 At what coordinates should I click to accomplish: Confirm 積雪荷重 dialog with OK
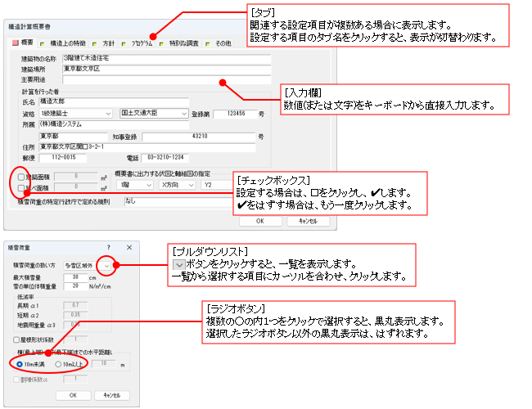click(73, 395)
